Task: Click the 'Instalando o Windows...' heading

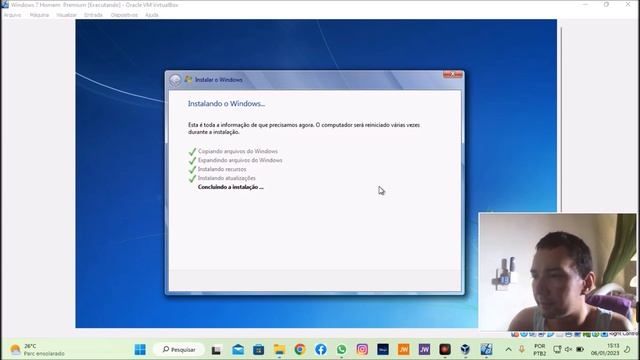Action: click(226, 104)
